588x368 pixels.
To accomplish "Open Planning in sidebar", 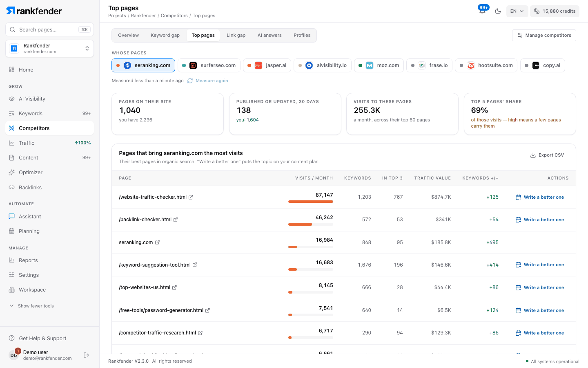I will point(49,231).
